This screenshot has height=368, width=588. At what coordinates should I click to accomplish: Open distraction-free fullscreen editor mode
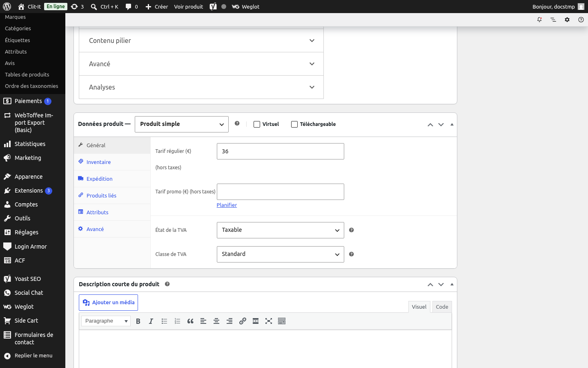[x=269, y=321]
